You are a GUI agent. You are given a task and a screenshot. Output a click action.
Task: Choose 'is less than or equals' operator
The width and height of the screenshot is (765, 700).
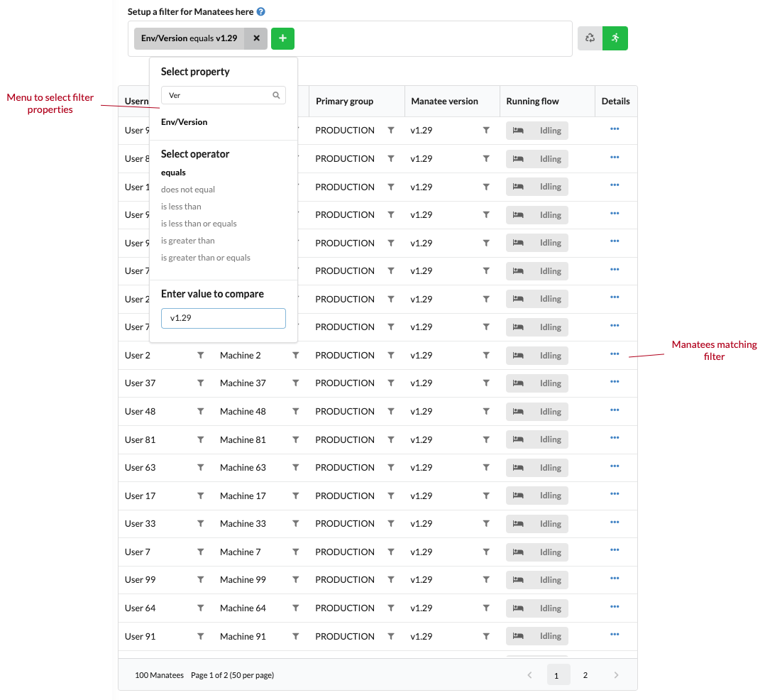click(x=199, y=224)
